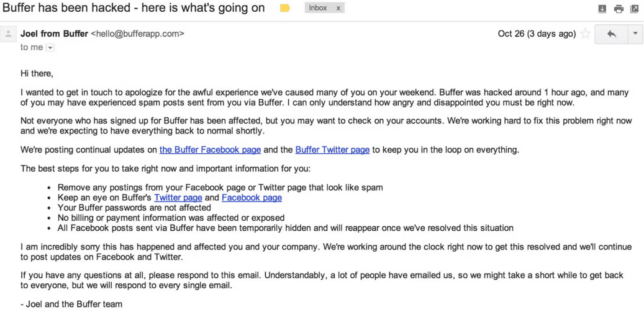Star this message from Joel
The width and height of the screenshot is (644, 312).
[x=585, y=34]
